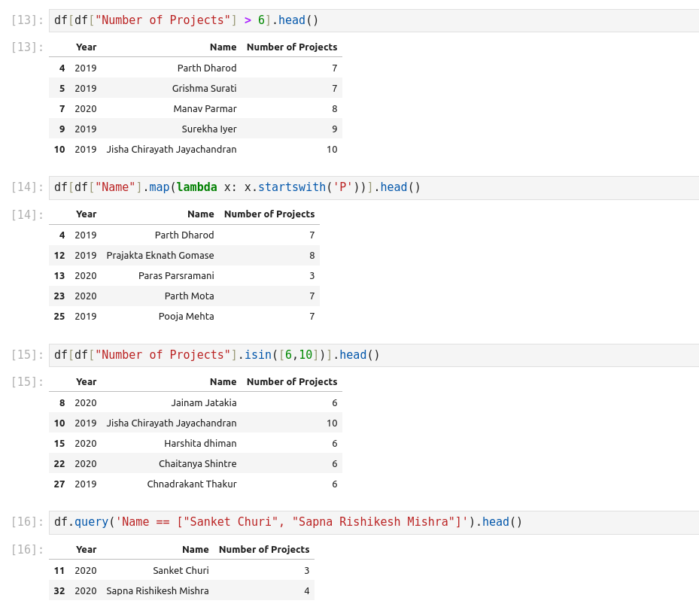Viewport: 699px width, 616px height.
Task: Select the Sapna Rishikesh Mishra output table row
Action: (x=181, y=591)
